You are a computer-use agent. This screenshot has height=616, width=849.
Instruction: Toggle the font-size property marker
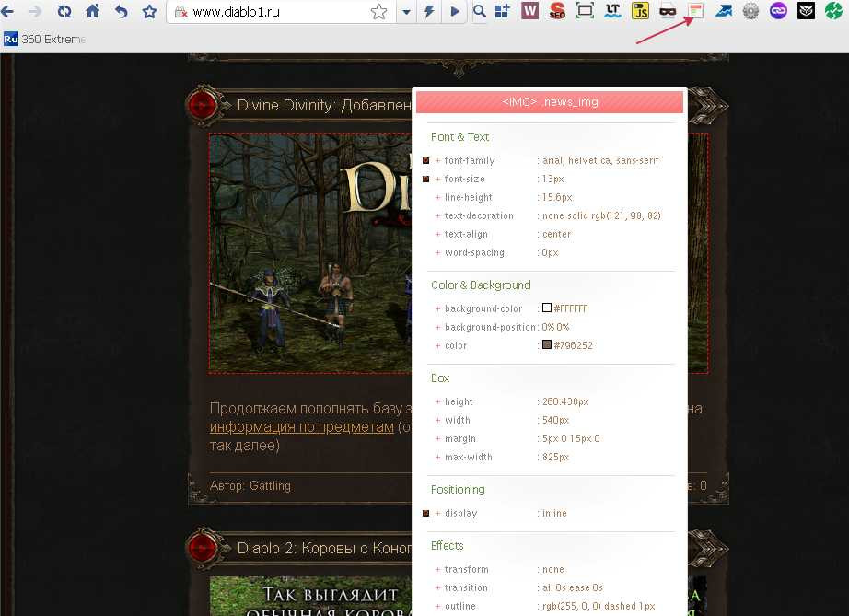426,180
